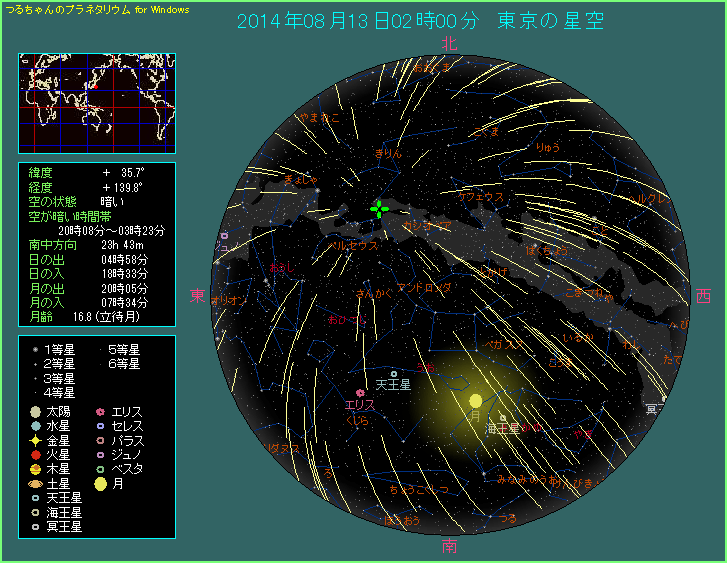Select the East (東) direction label
This screenshot has width=727, height=563.
(198, 296)
